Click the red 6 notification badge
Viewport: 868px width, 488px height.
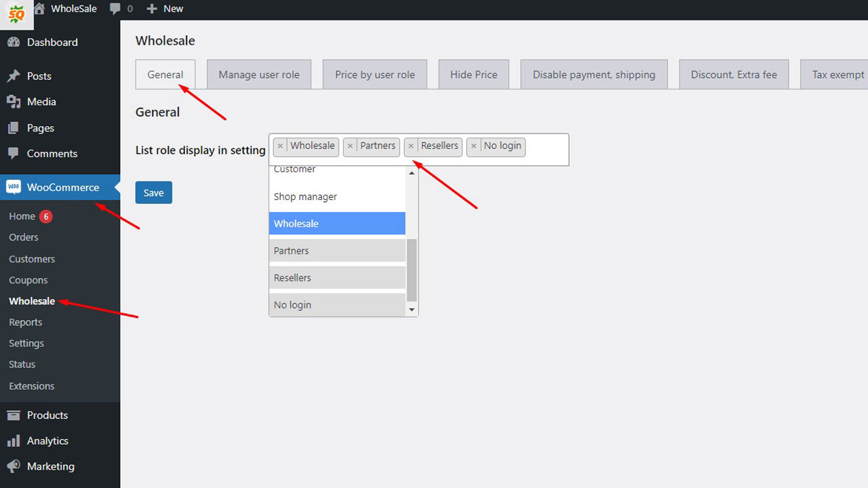pyautogui.click(x=45, y=216)
